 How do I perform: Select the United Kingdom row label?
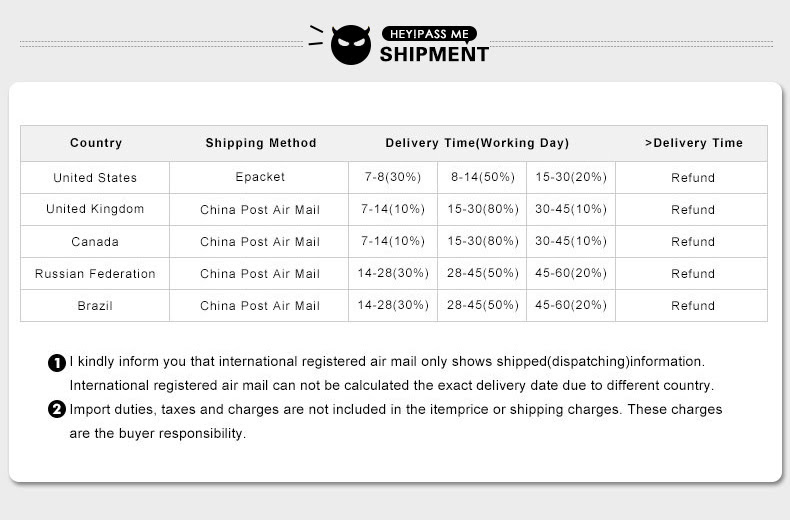tap(95, 209)
